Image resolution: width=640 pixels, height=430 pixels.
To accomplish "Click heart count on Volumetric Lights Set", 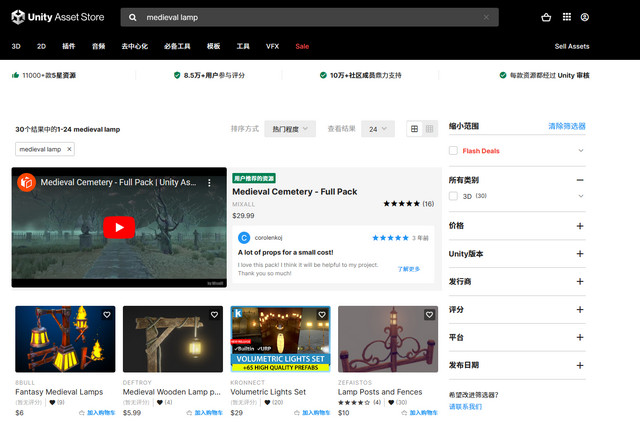I will click(273, 402).
